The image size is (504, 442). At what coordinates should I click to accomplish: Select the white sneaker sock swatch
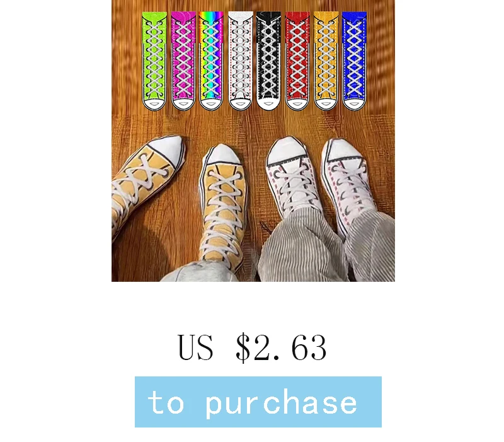click(x=240, y=61)
